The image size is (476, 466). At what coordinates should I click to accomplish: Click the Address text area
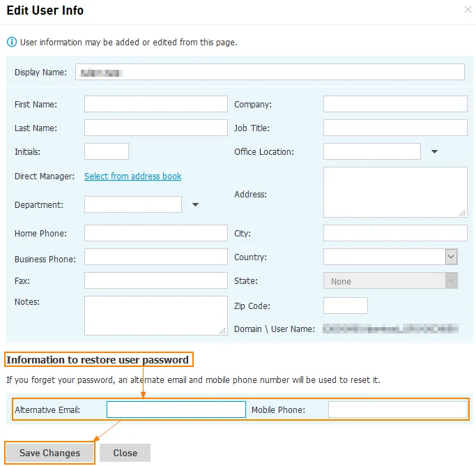(395, 192)
